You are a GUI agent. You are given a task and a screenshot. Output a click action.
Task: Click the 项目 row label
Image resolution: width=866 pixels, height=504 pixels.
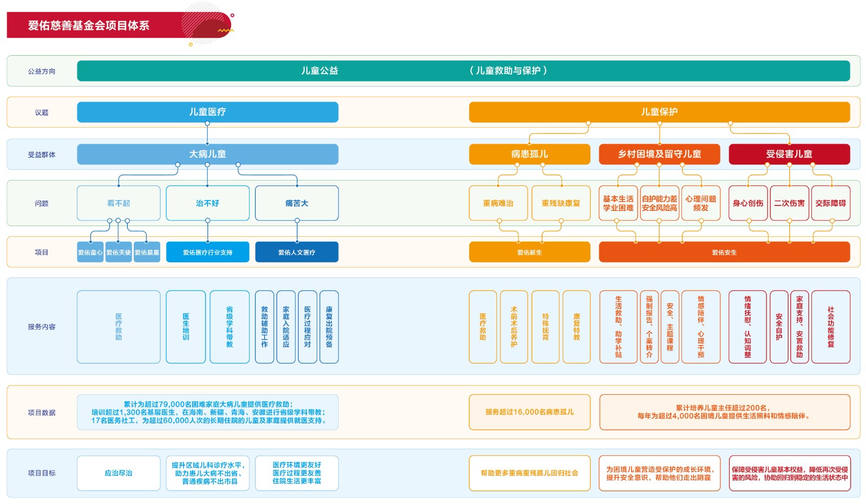pos(42,253)
